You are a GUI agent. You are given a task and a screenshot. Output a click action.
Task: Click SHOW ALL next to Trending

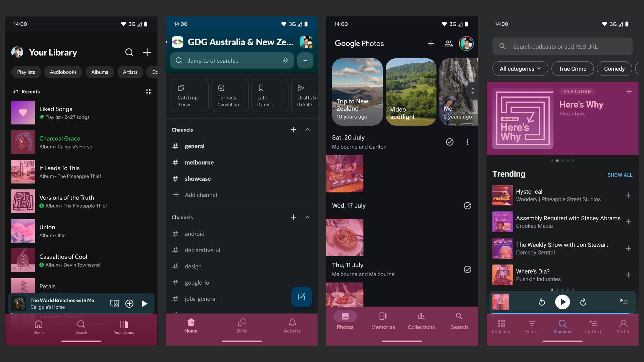(x=620, y=175)
